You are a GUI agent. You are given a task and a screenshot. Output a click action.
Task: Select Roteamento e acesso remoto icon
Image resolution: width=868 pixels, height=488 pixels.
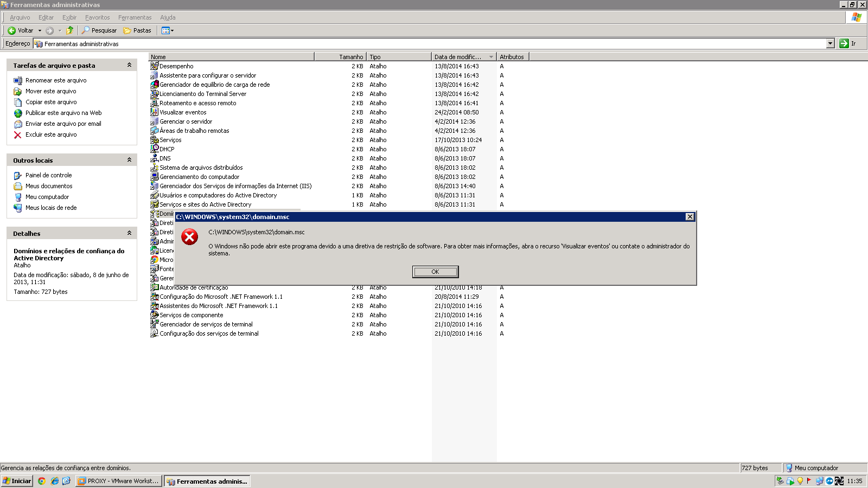coord(155,103)
